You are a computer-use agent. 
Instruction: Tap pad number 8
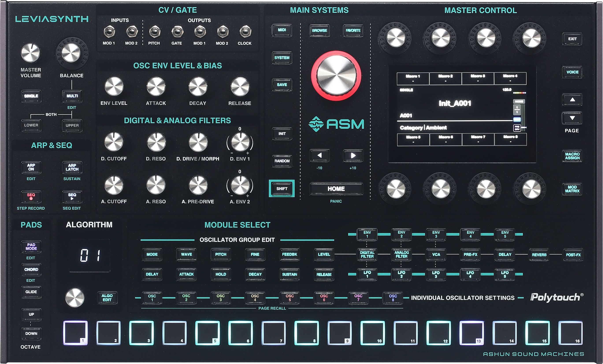tap(306, 333)
